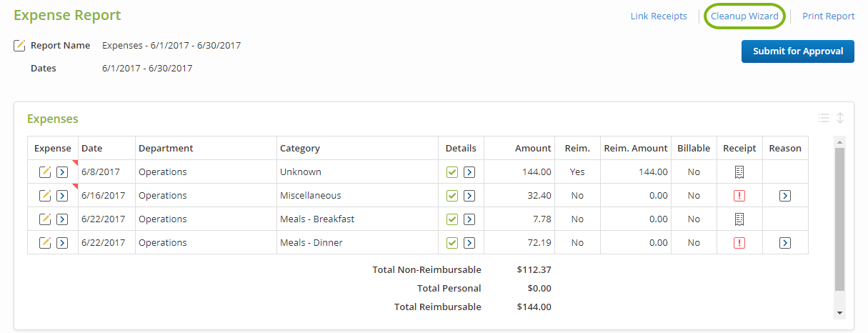Open receipt for Meals - Breakfast
The image size is (868, 333).
tap(739, 219)
